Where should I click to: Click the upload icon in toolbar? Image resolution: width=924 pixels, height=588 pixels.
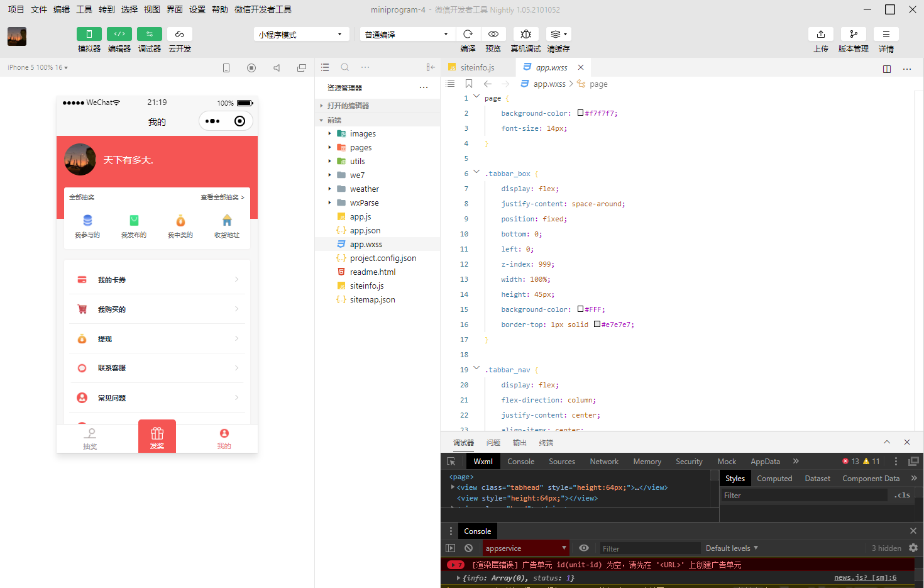pyautogui.click(x=821, y=34)
